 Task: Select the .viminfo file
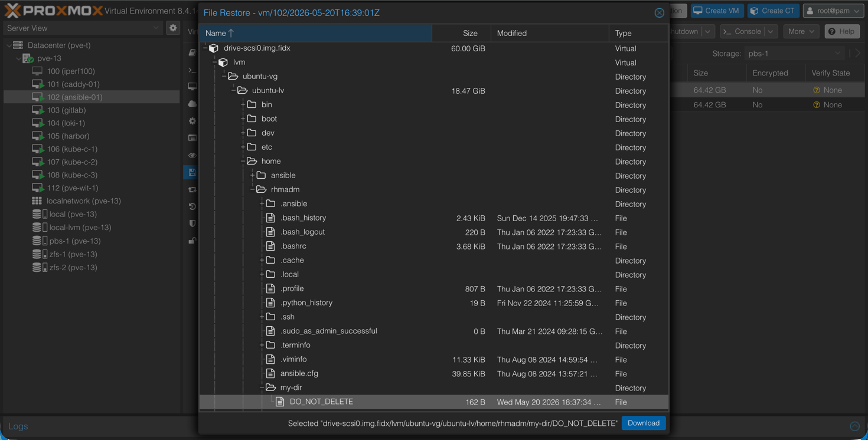pyautogui.click(x=434, y=360)
